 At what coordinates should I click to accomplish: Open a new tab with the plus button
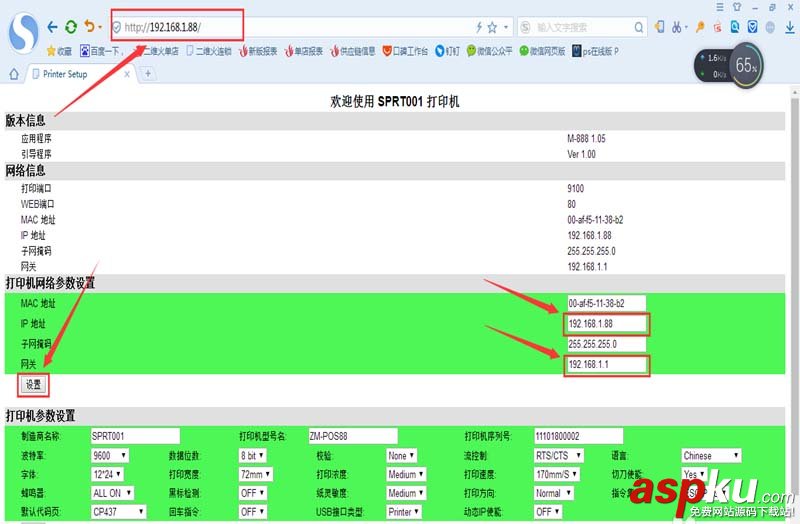coord(148,74)
